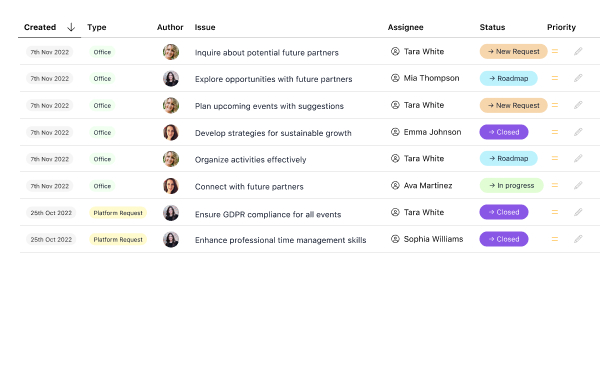Click assignee name Emma Johnson
Screen dimensions: 600x378
432,132
